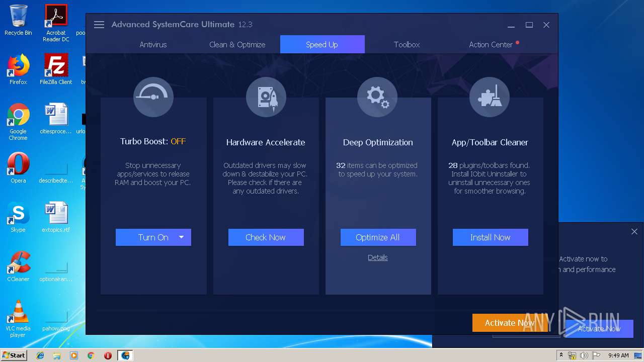Show hidden system tray icons
Viewport: 644px width, 362px height.
click(x=561, y=355)
